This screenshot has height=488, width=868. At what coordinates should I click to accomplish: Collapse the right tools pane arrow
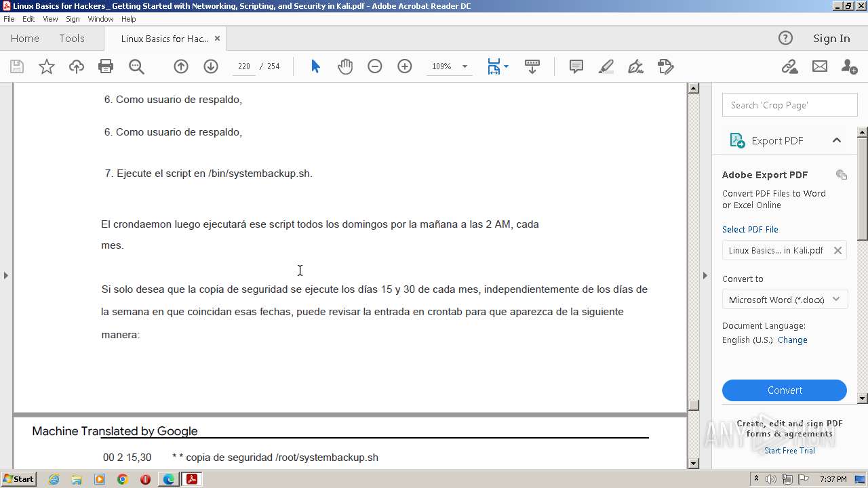tap(705, 275)
